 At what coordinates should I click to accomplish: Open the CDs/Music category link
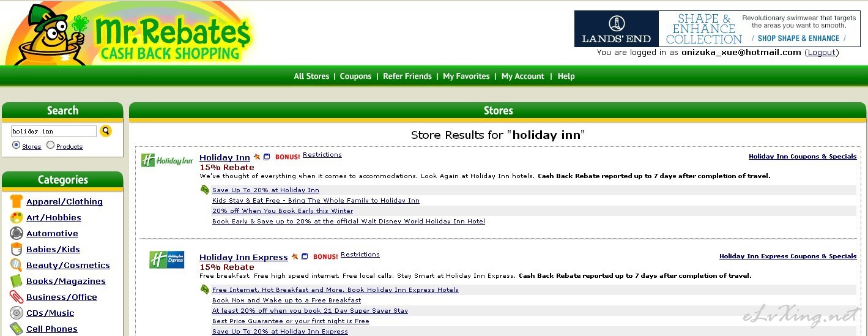click(x=50, y=313)
